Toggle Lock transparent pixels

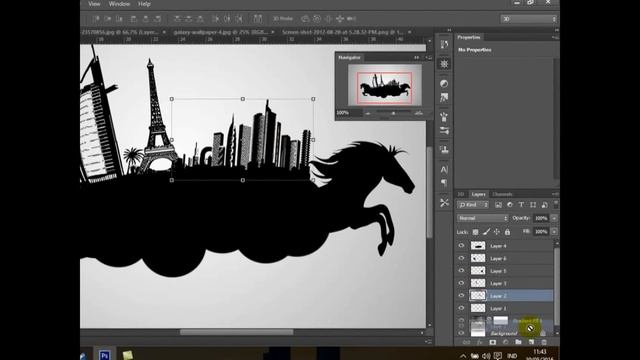(x=476, y=232)
